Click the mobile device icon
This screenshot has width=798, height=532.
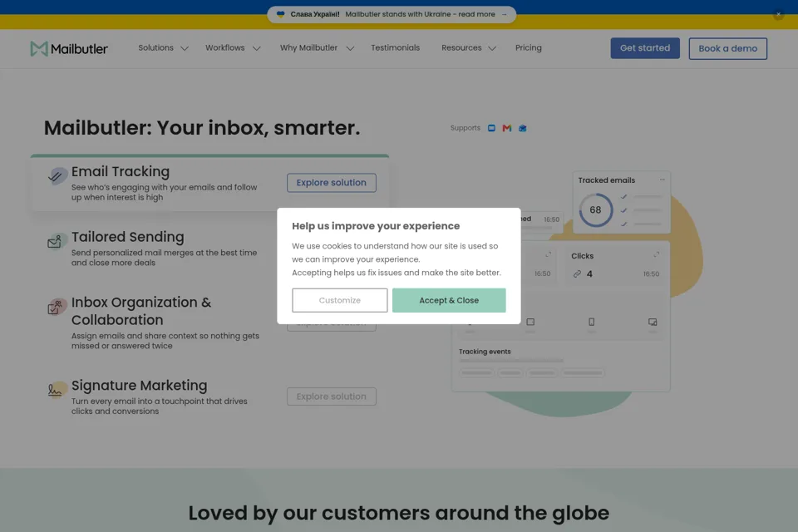click(x=591, y=322)
